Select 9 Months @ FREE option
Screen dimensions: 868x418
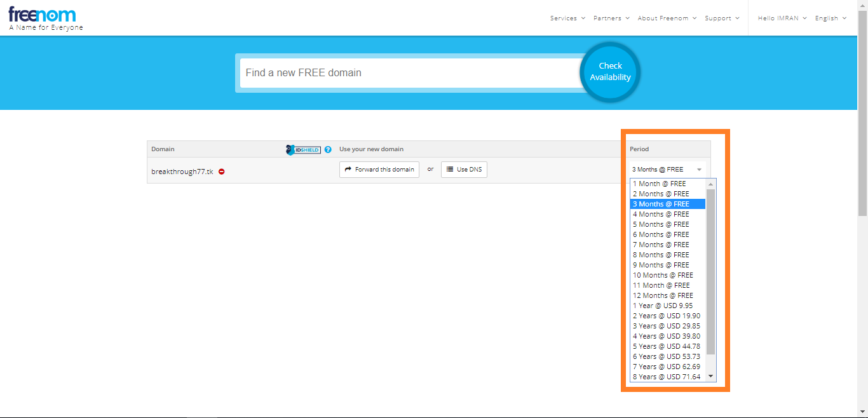click(x=668, y=265)
